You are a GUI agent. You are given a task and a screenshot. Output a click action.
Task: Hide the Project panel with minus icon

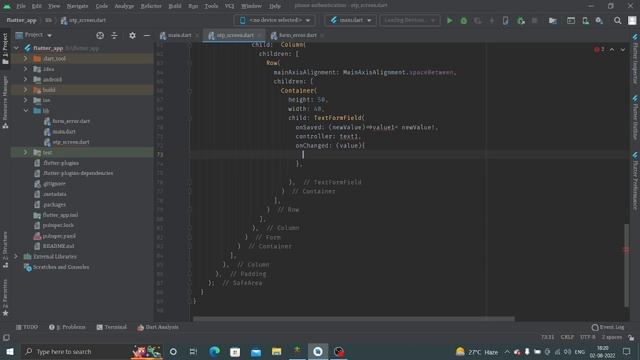[147, 36]
